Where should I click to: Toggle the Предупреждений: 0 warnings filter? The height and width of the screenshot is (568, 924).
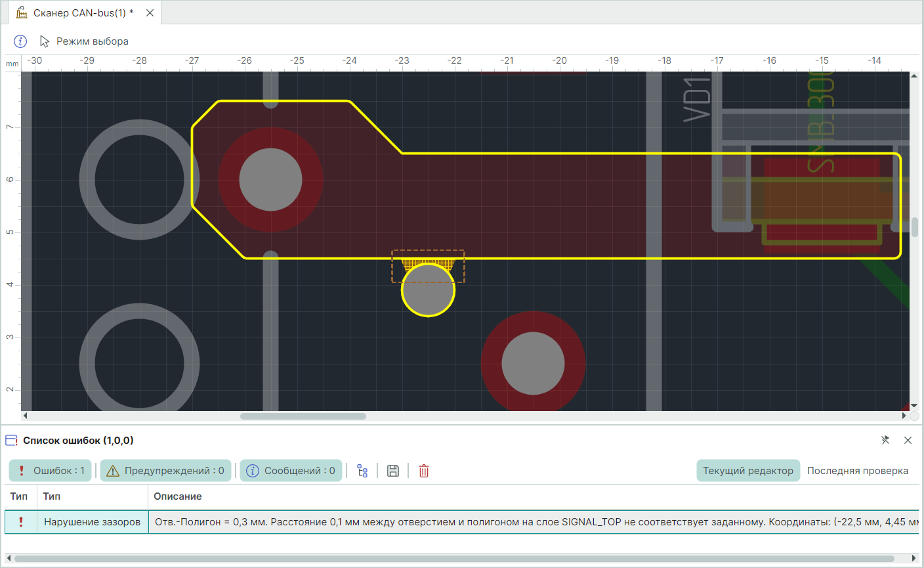point(165,471)
